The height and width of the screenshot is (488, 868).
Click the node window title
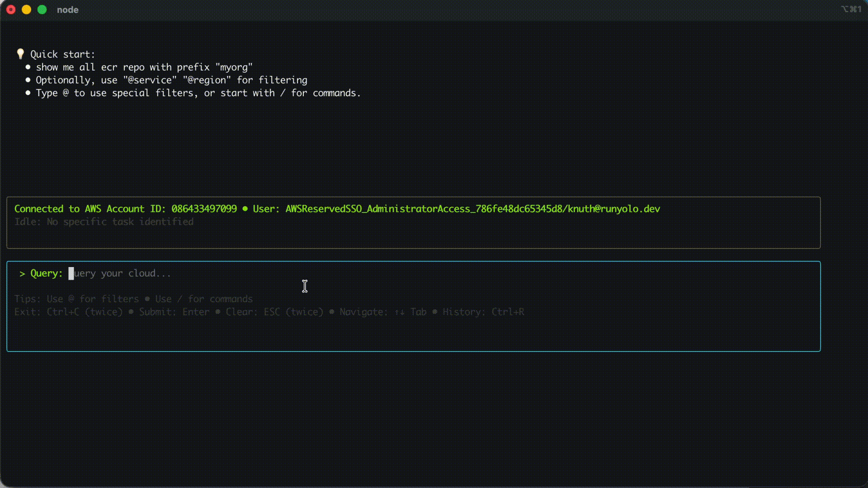[x=67, y=9]
